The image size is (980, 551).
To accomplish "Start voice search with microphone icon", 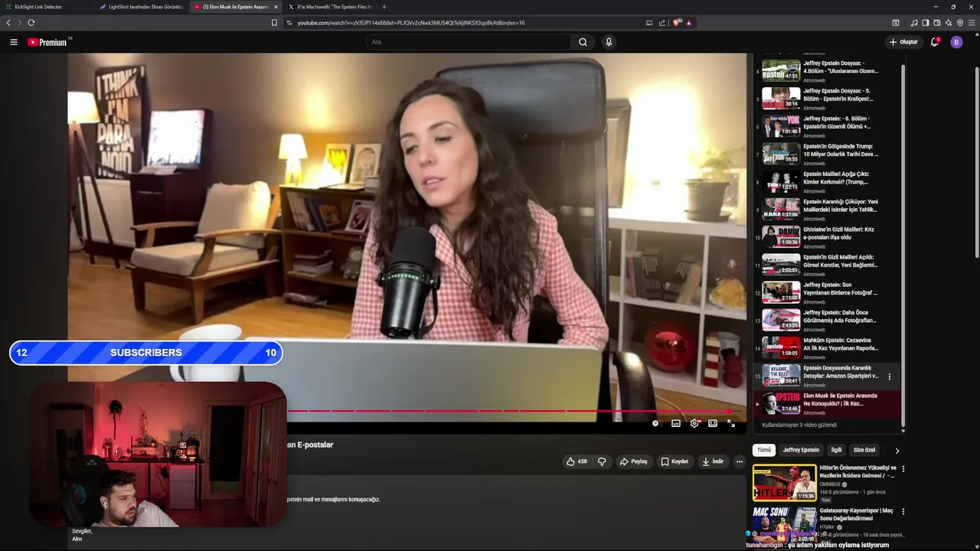I will pos(609,42).
